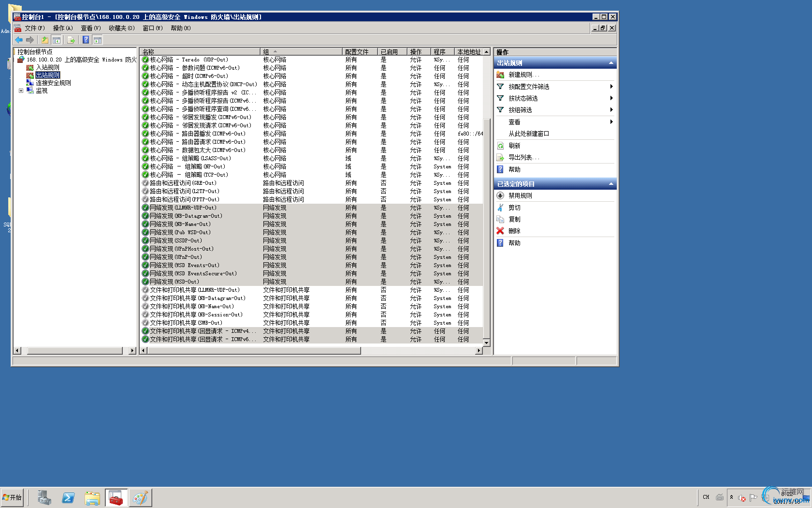812x508 pixels.
Task: Click the 禁用规则 icon
Action: (500, 195)
